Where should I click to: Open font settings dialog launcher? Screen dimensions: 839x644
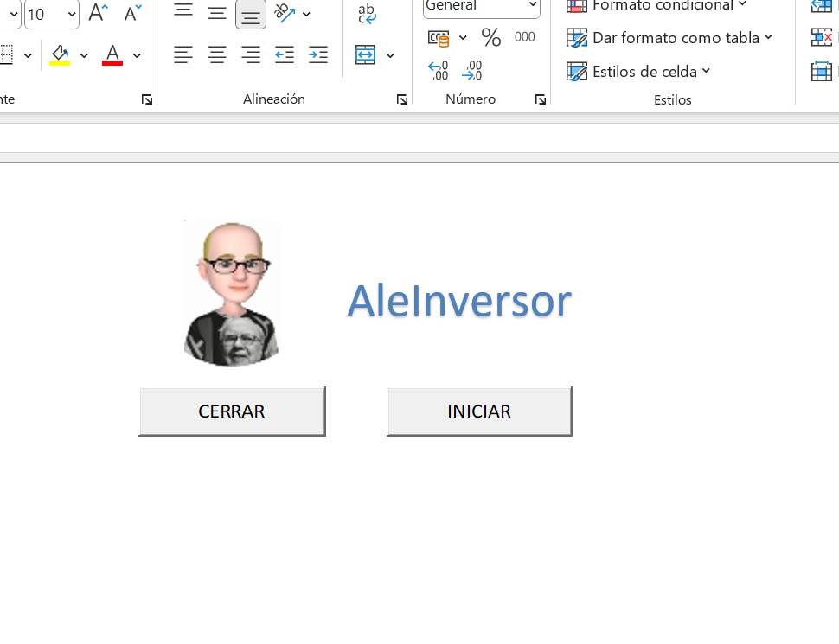[x=147, y=99]
